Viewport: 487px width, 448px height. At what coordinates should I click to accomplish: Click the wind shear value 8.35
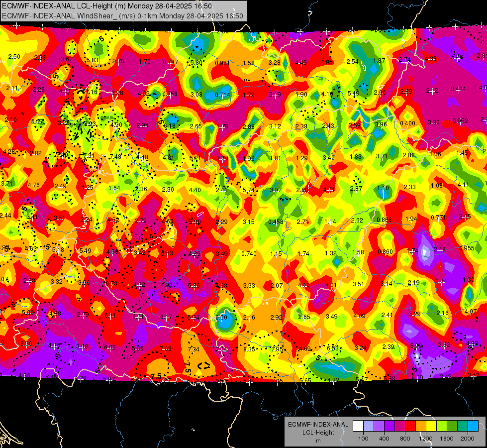coord(249,349)
